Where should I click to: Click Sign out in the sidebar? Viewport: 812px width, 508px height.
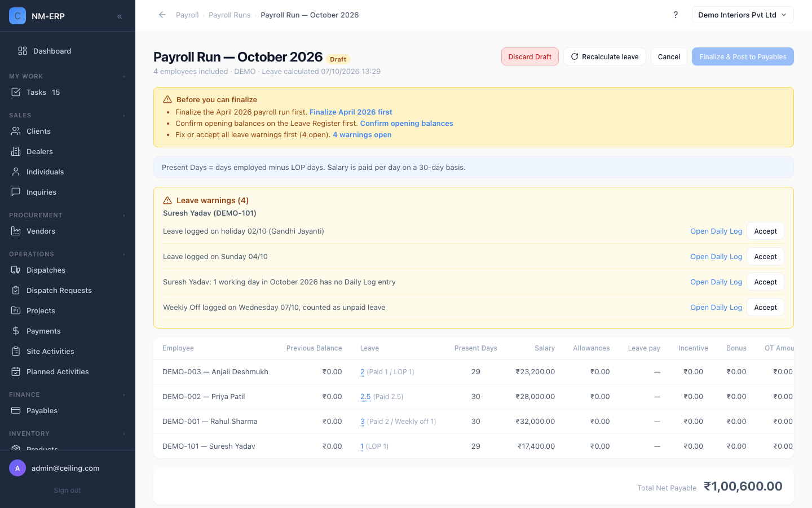click(67, 490)
